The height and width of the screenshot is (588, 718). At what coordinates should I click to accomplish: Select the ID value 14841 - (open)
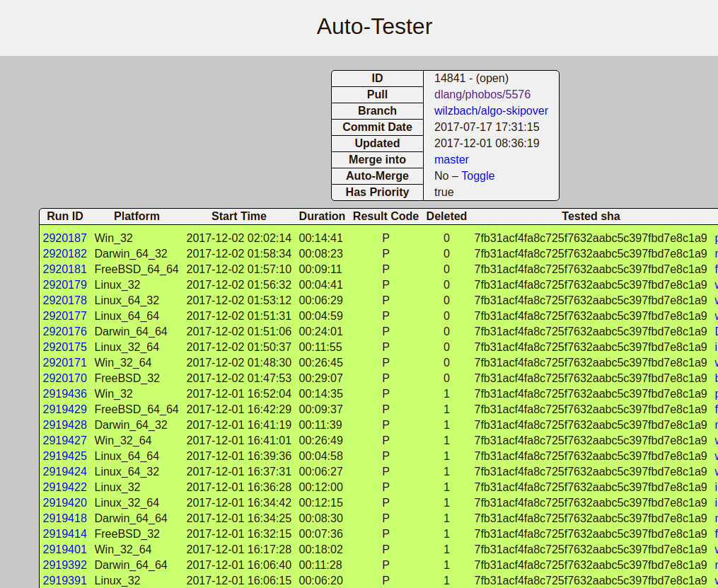coord(471,79)
